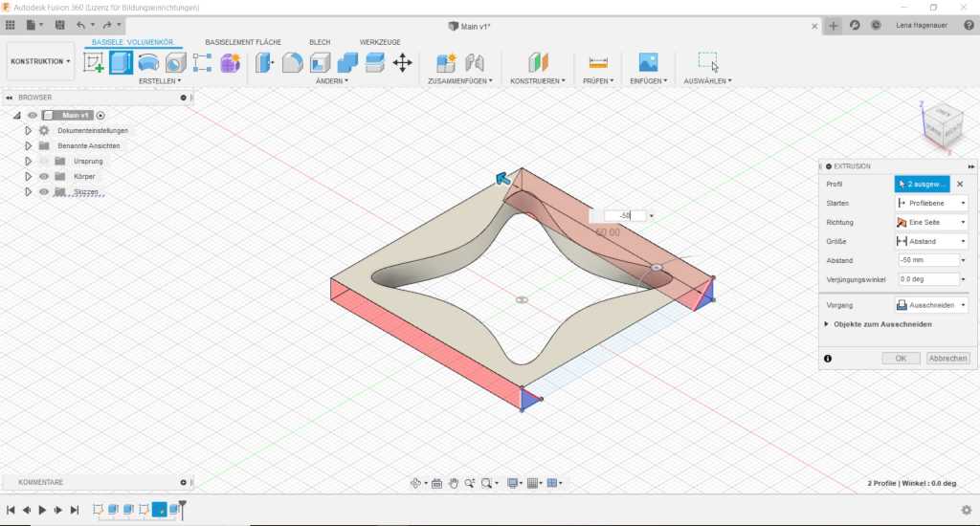980x526 pixels.
Task: Open the Richtung Eine Seite dropdown
Action: (x=931, y=223)
